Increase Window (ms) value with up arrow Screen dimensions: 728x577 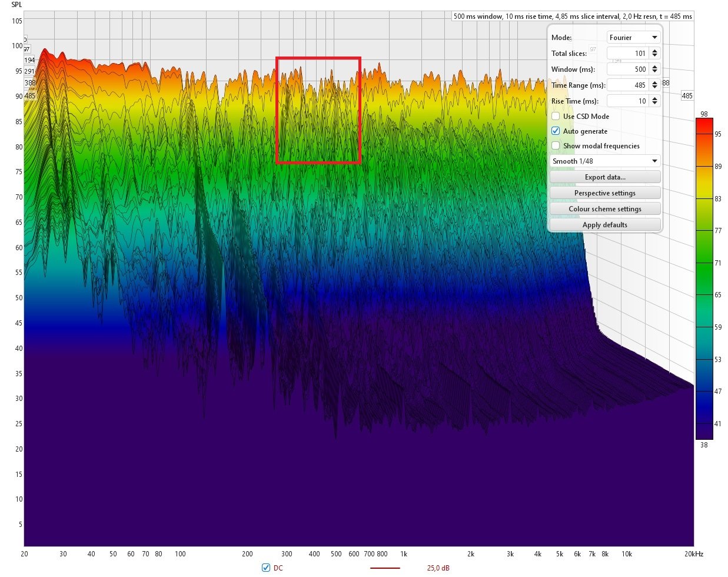pyautogui.click(x=654, y=67)
